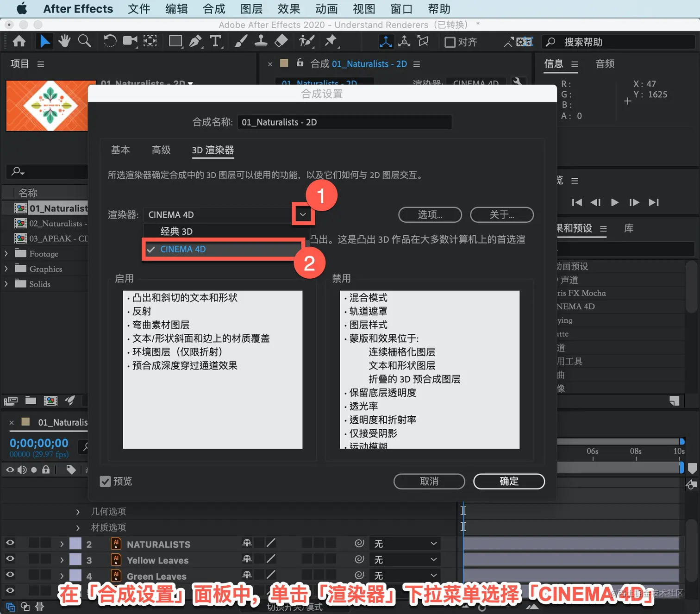Viewport: 700px width, 614px height.
Task: Click the 确定 confirm button
Action: tap(509, 481)
